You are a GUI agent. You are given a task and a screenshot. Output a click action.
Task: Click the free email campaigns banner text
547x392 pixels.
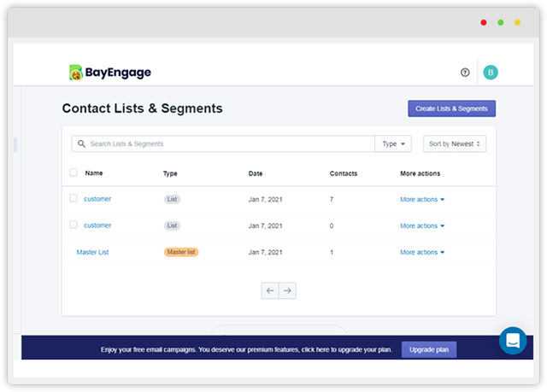246,349
